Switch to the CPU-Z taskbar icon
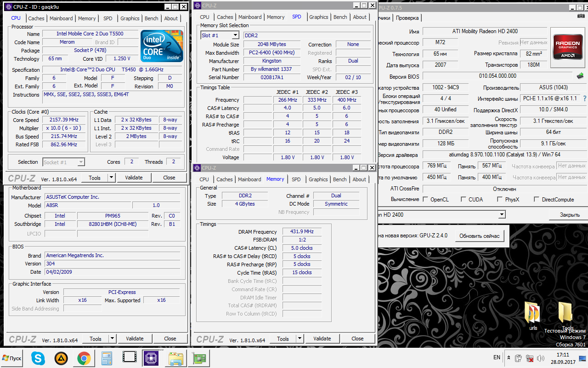 click(x=151, y=358)
